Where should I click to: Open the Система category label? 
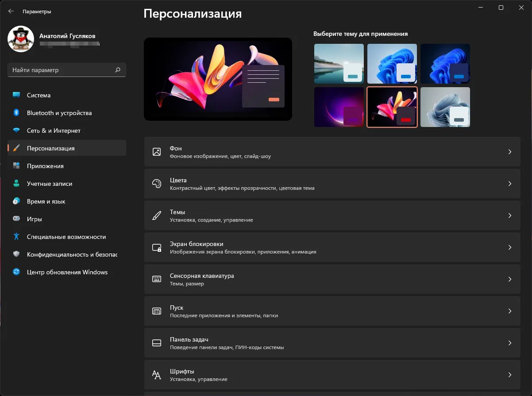click(39, 95)
